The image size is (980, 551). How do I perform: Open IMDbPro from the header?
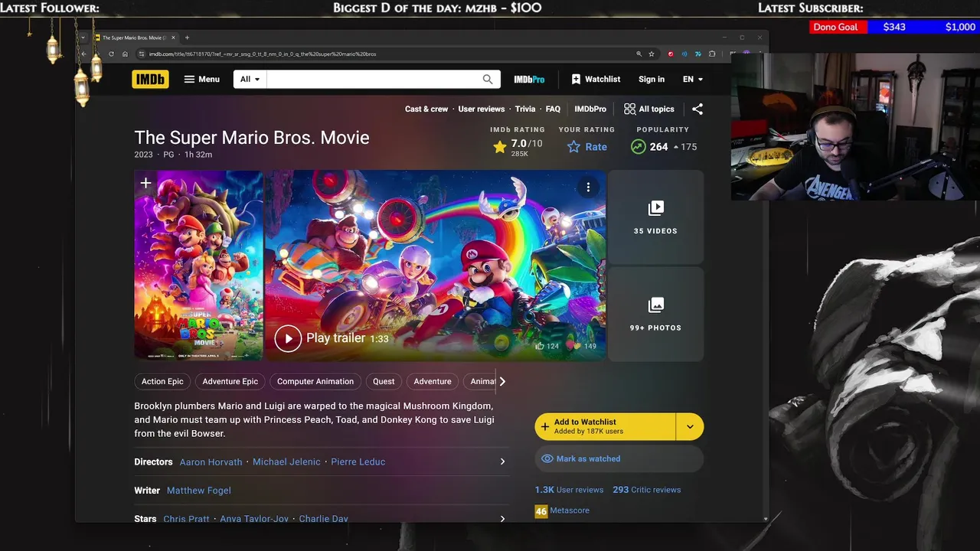tap(529, 79)
